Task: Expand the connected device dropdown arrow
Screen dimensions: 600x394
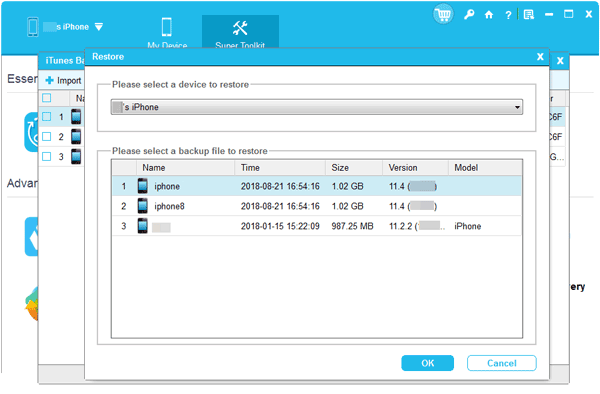Action: [99, 27]
